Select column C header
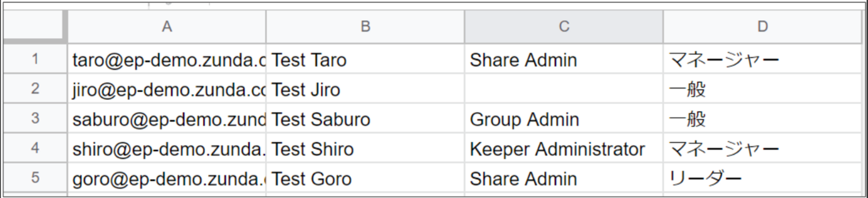This screenshot has height=198, width=868. [564, 27]
